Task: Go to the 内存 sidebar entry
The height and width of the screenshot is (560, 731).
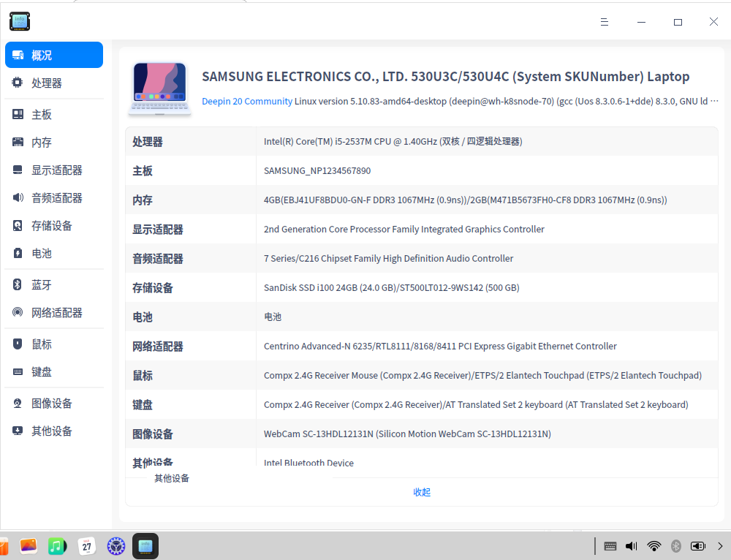Action: pos(54,143)
